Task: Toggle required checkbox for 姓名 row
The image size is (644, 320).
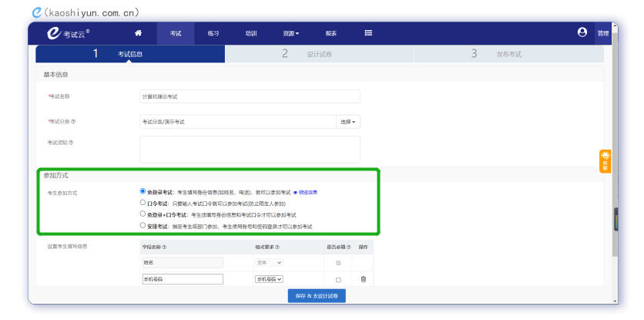Action: click(x=338, y=263)
